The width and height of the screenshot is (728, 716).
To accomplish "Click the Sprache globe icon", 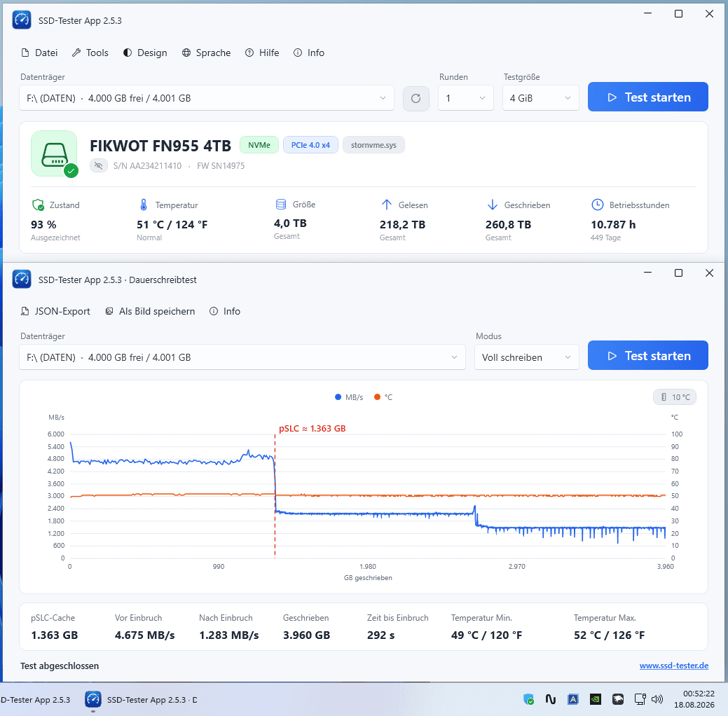I will (186, 53).
